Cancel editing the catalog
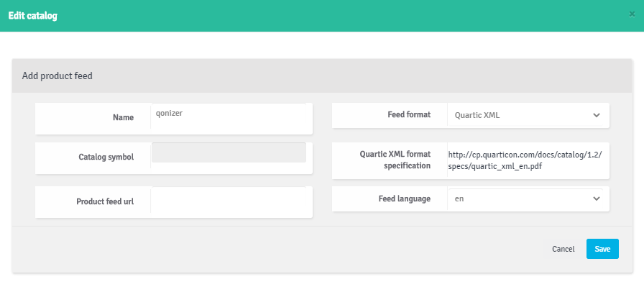 point(563,249)
